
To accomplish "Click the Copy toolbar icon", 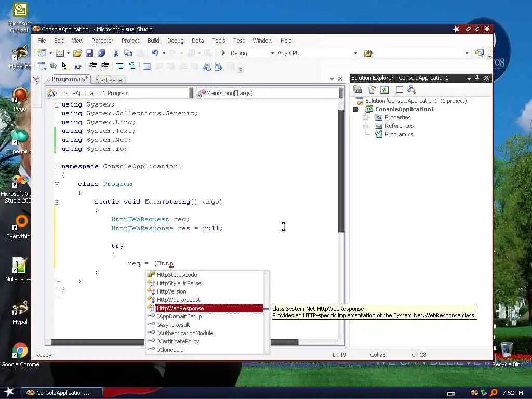I will [128, 53].
